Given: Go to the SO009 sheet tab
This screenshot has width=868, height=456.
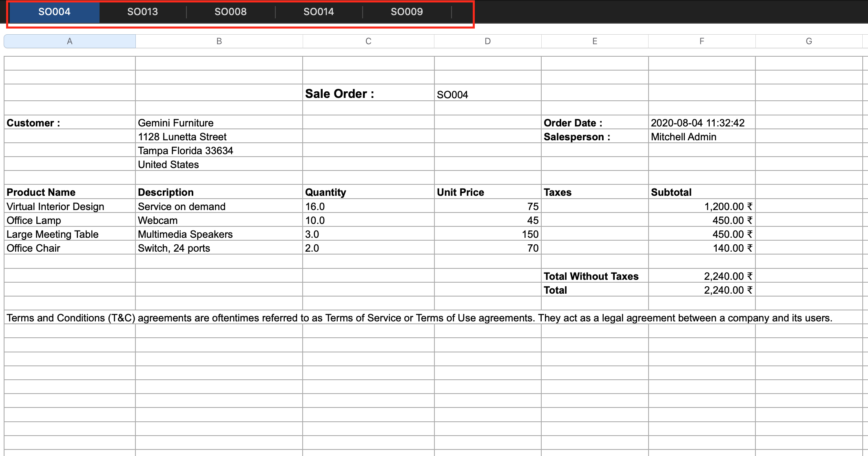Looking at the screenshot, I should point(407,12).
